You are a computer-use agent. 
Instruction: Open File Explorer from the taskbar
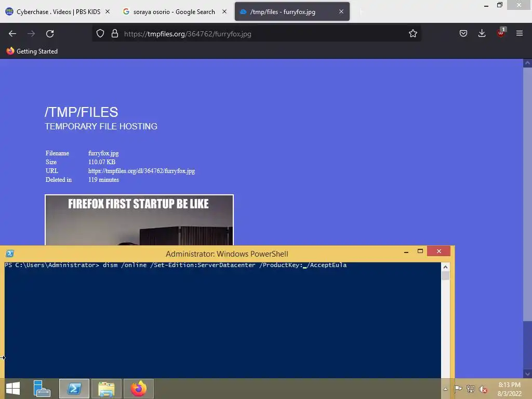point(106,389)
